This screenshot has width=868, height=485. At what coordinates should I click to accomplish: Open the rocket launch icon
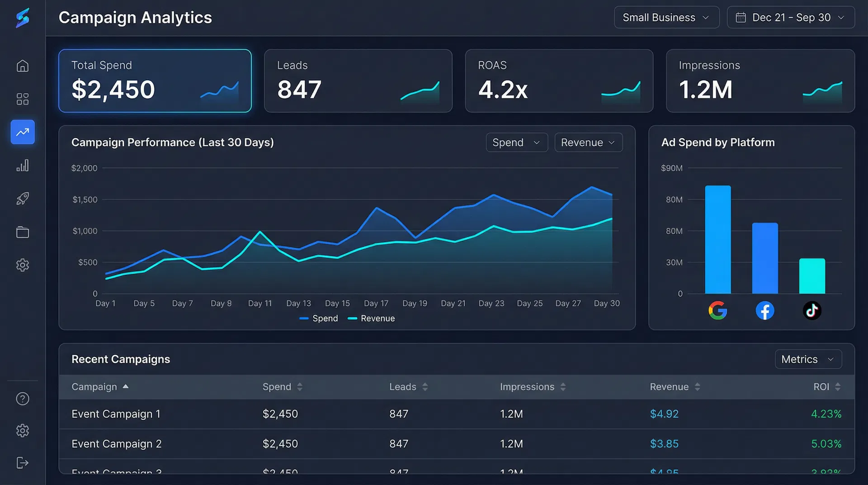(x=23, y=199)
